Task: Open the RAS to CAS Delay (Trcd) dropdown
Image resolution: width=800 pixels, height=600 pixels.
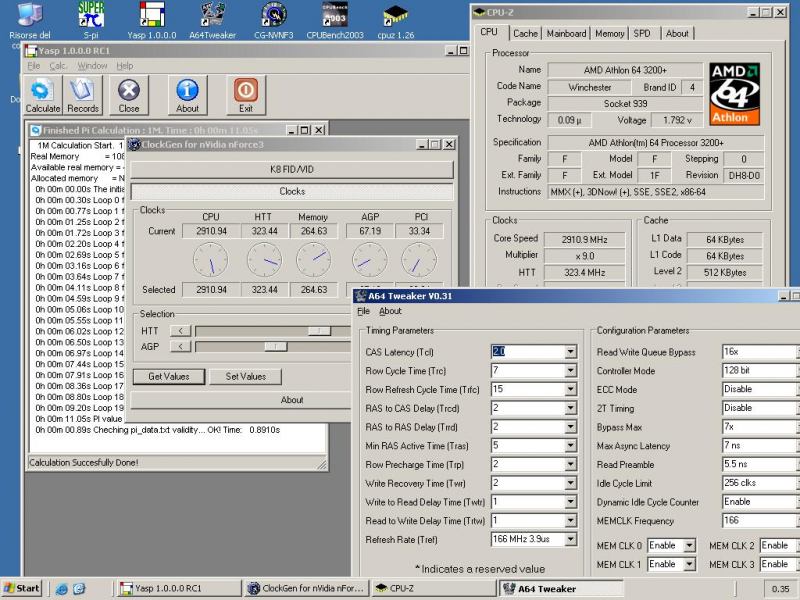Action: click(x=571, y=408)
